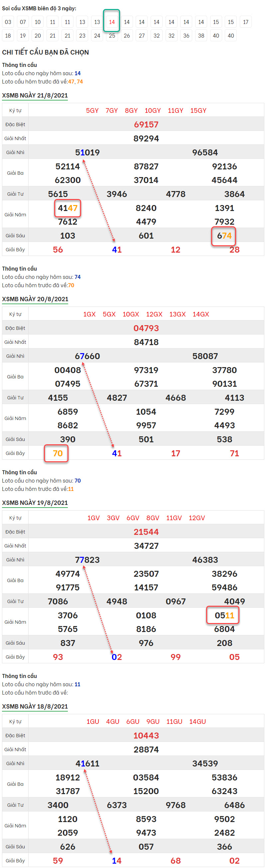Click the 24 bridge number

[x=97, y=35]
